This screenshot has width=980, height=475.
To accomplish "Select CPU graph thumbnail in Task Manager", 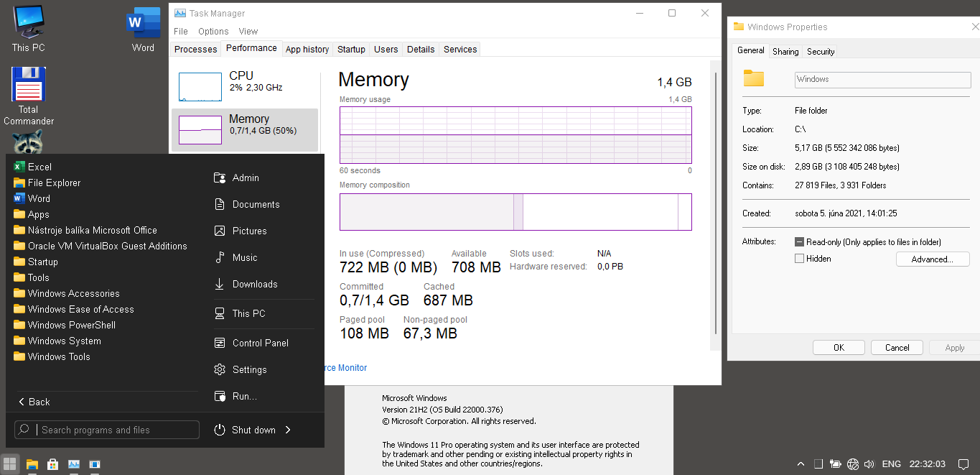I will [x=200, y=87].
